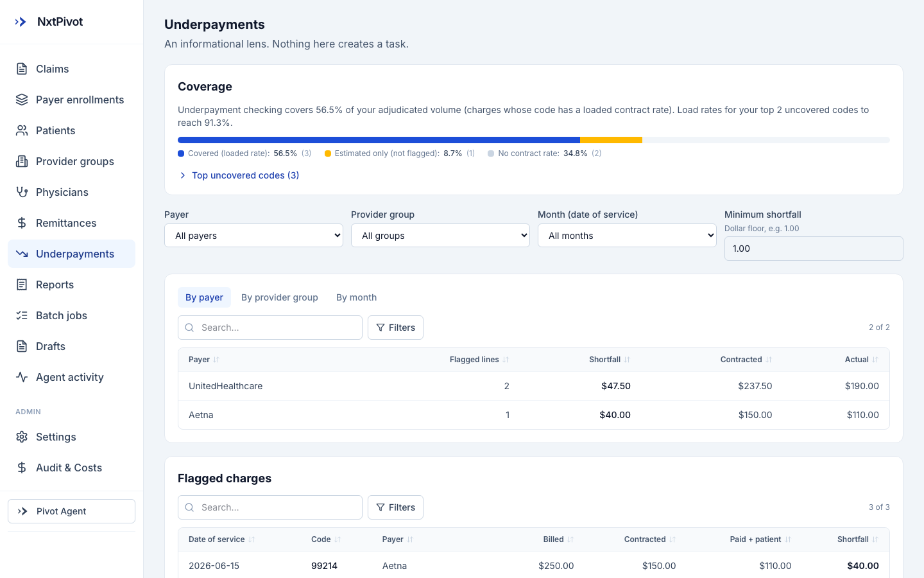924x578 pixels.
Task: Sort flagged charges by Date of service
Action: pos(221,539)
